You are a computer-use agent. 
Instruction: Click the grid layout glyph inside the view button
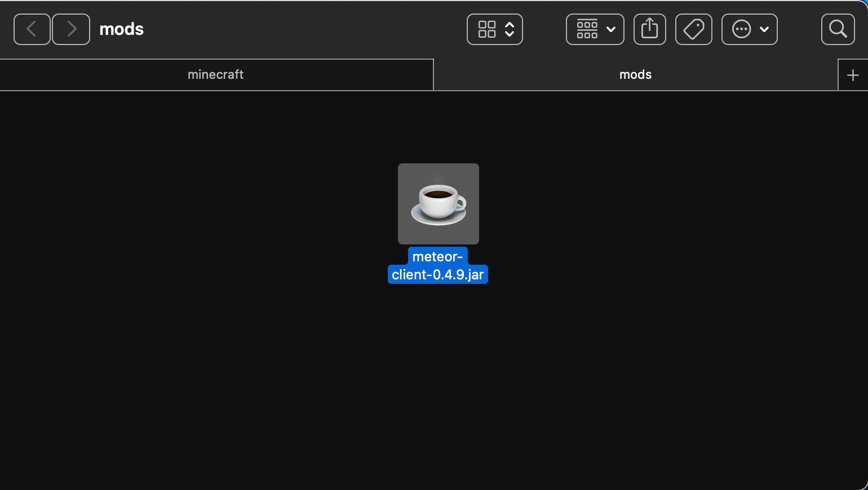coord(488,29)
